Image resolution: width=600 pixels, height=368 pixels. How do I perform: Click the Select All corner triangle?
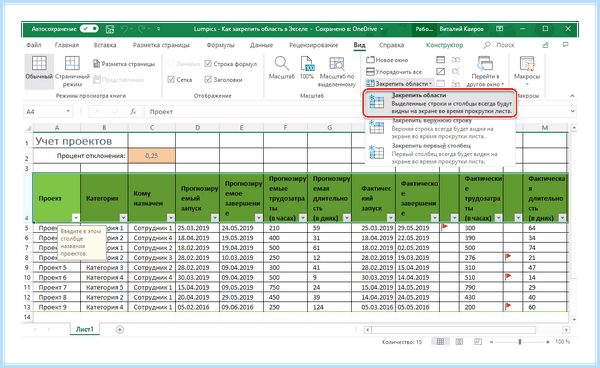tap(28, 128)
